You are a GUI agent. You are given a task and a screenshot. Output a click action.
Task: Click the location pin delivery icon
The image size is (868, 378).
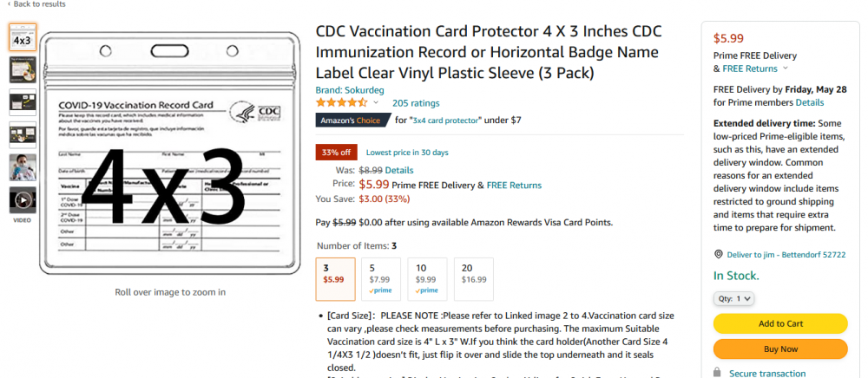coord(719,254)
